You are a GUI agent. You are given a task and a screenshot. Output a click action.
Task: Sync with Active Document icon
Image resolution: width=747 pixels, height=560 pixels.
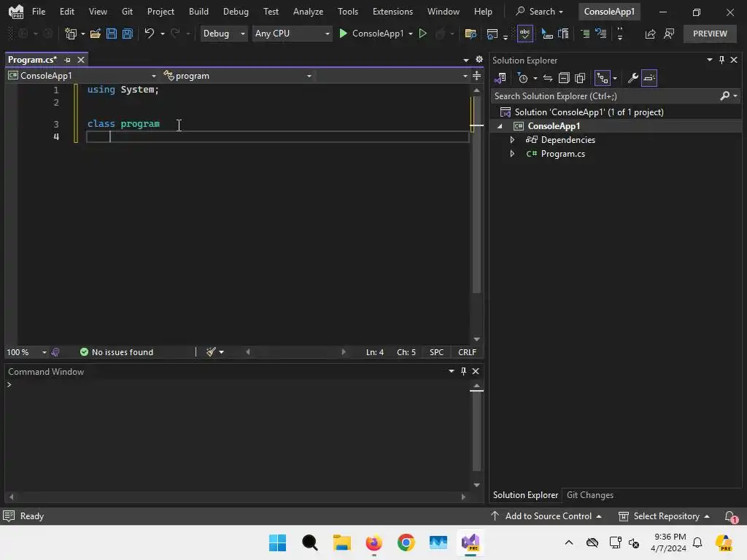pyautogui.click(x=548, y=77)
